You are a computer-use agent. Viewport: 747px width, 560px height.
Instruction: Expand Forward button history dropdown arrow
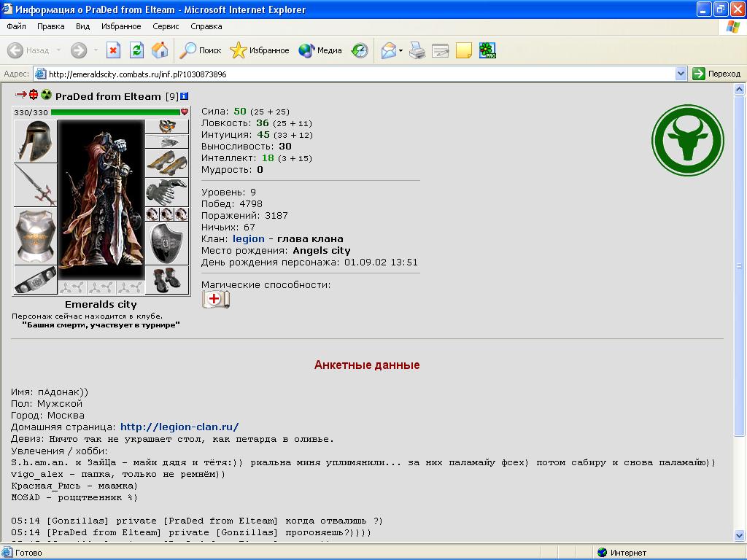click(96, 50)
